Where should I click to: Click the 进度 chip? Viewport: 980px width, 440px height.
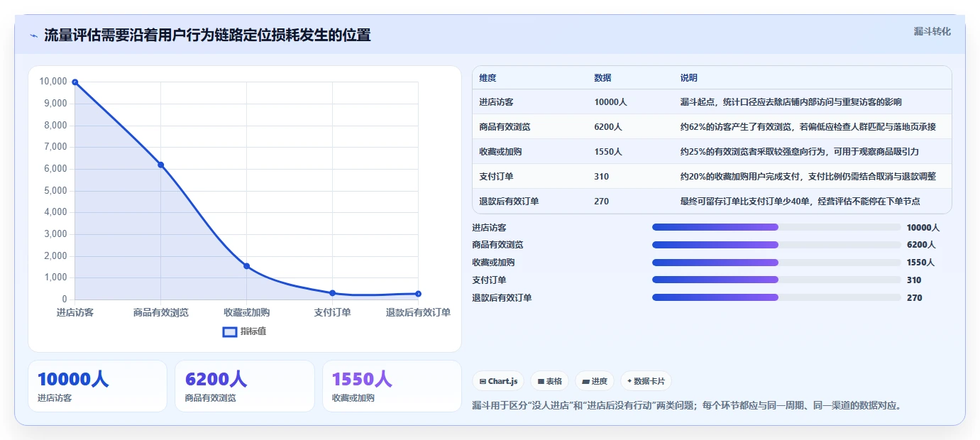[x=595, y=381]
